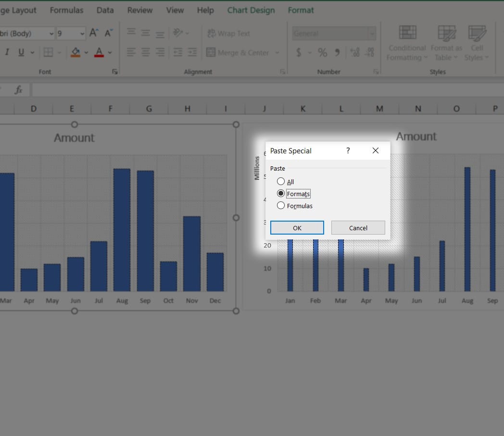The width and height of the screenshot is (504, 436).
Task: Click OK in Paste Special dialog
Action: 297,228
